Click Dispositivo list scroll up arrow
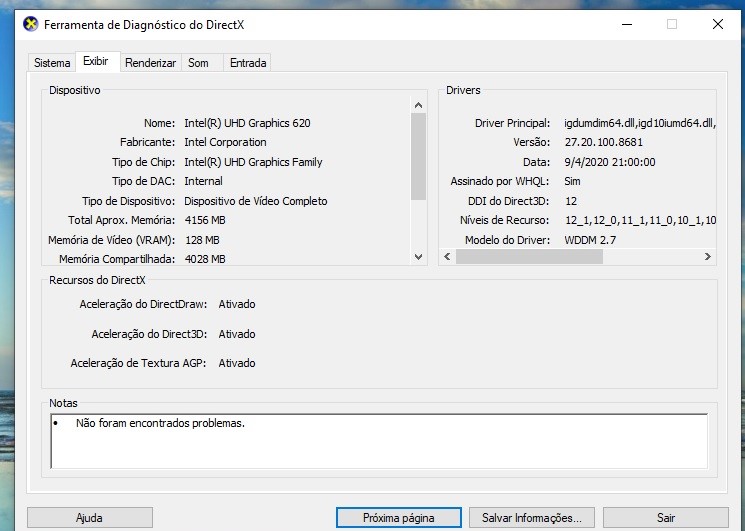 (418, 105)
